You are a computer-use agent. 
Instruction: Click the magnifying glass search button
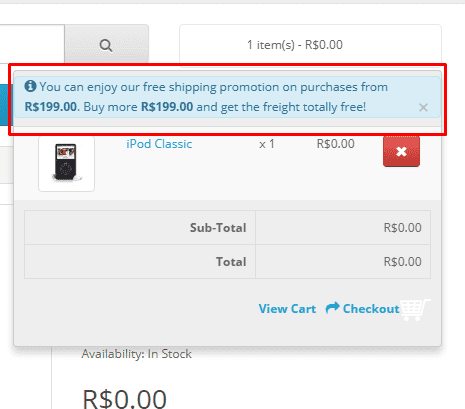click(x=106, y=44)
